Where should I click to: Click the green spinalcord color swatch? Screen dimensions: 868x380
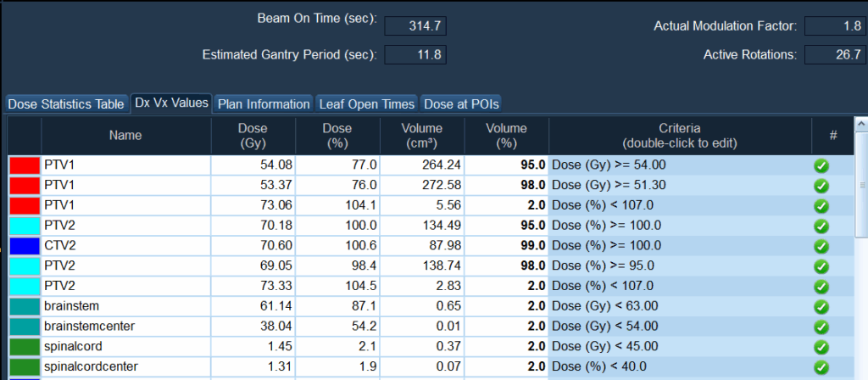(x=25, y=347)
